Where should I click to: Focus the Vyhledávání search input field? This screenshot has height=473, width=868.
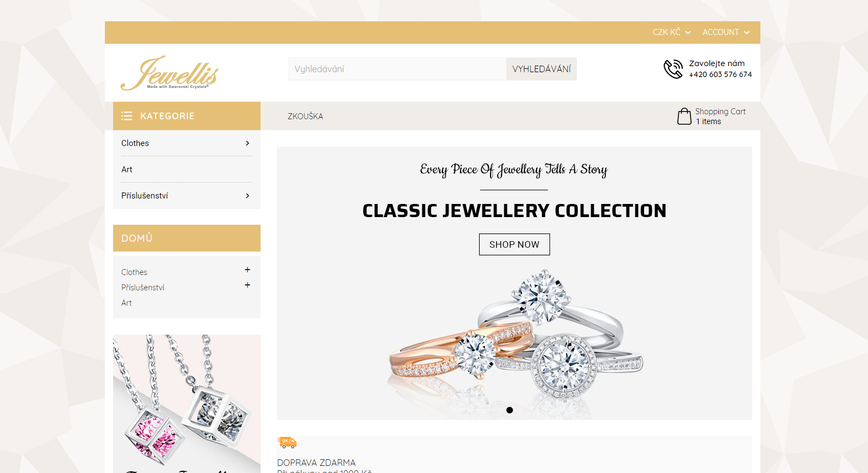click(397, 69)
